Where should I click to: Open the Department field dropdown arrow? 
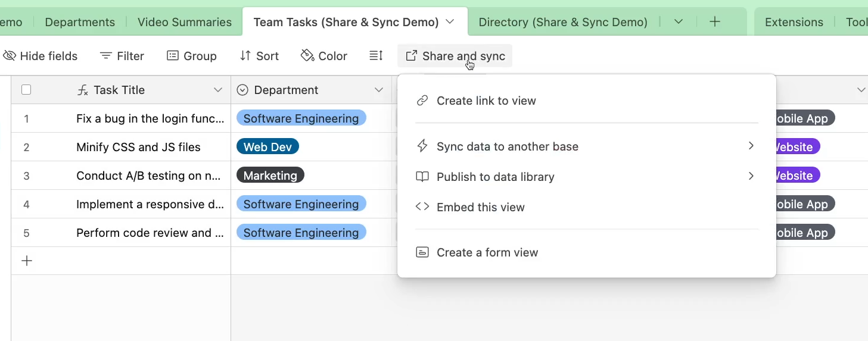click(379, 90)
